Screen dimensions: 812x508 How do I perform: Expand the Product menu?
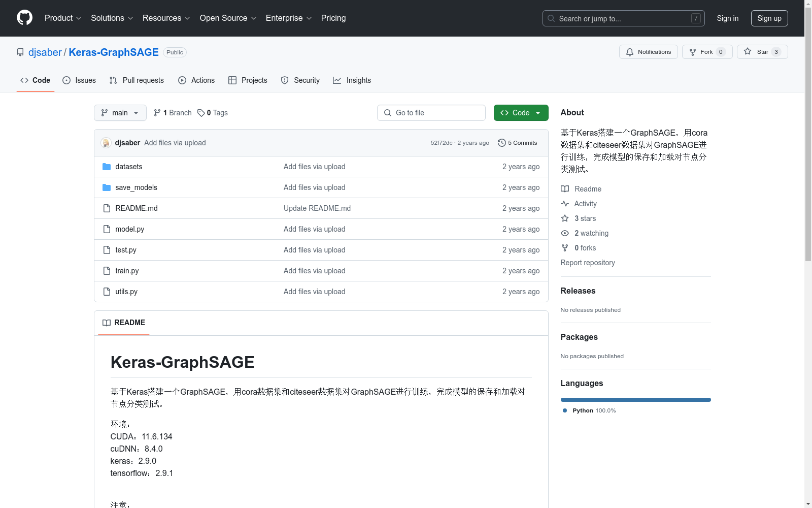[x=63, y=18]
